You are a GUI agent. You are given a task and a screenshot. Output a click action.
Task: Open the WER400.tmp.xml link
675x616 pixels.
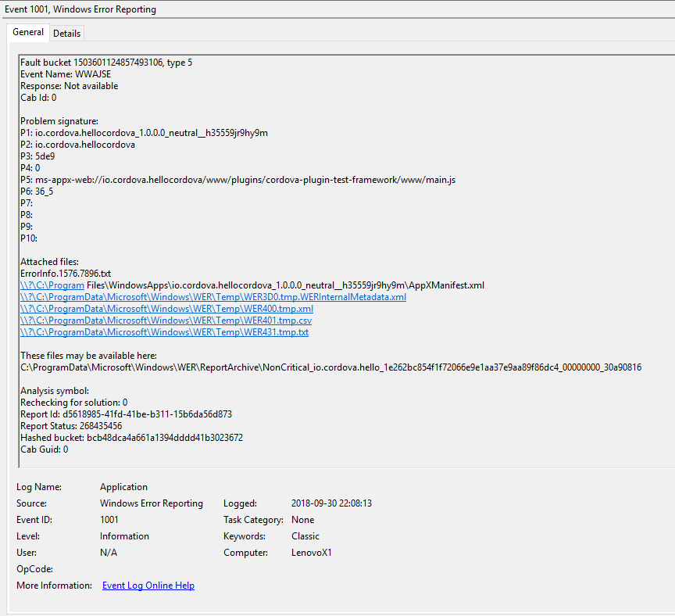pyautogui.click(x=166, y=309)
